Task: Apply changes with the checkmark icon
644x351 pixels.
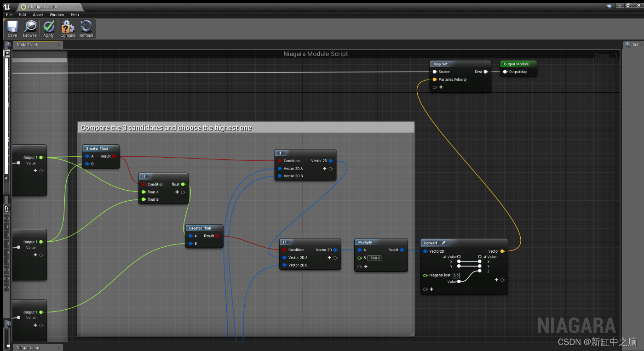Action: pyautogui.click(x=48, y=29)
